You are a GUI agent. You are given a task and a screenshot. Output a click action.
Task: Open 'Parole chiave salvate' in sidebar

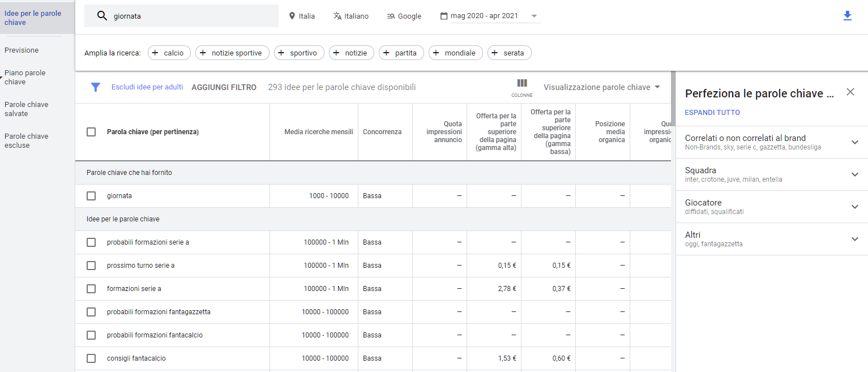pyautogui.click(x=27, y=109)
